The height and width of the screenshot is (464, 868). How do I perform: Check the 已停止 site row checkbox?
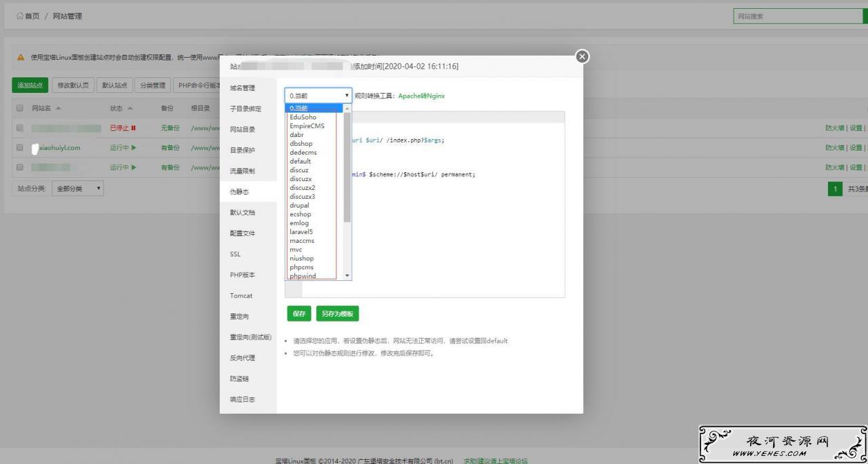tap(20, 128)
